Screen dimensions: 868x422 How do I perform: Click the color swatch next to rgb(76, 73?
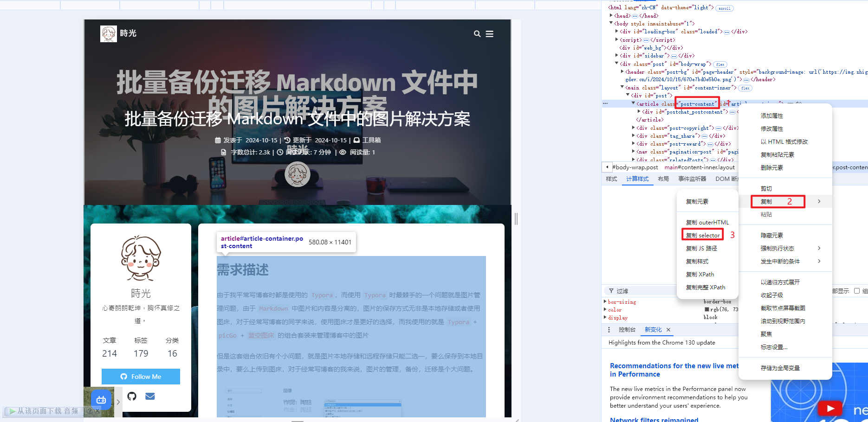[707, 309]
